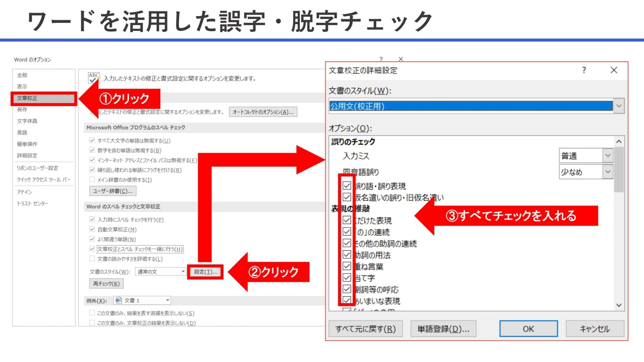Image resolution: width=644 pixels, height=362 pixels.
Task: Toggle 繰り返し使われる単語にフラグを付ける checkbox
Action: [92, 170]
